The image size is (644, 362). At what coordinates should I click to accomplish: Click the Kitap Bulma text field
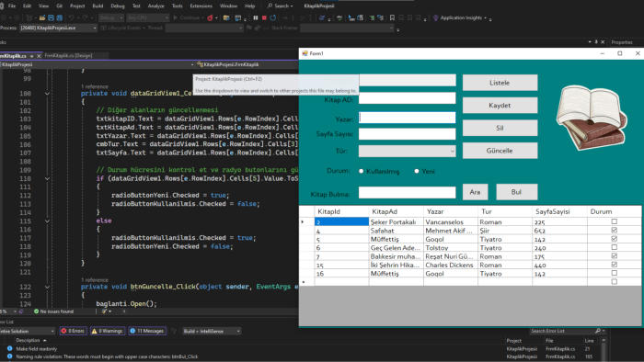(407, 192)
